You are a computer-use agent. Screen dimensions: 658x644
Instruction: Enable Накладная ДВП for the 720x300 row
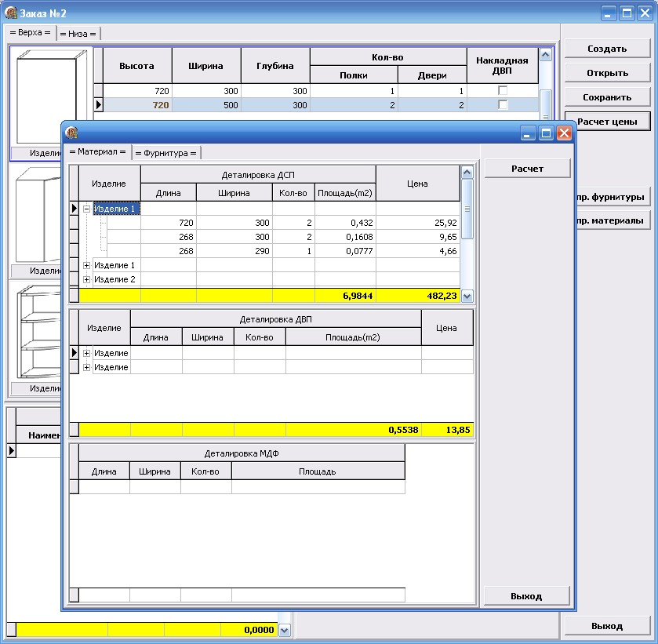click(503, 91)
